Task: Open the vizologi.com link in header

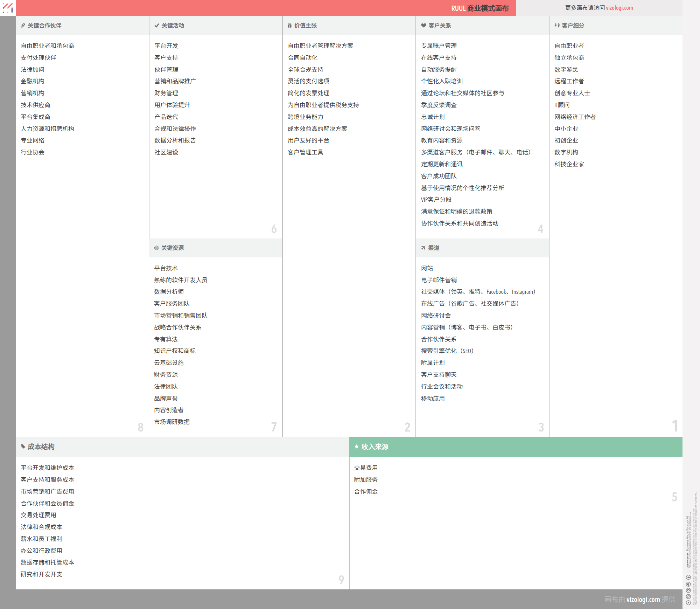Action: [x=619, y=8]
